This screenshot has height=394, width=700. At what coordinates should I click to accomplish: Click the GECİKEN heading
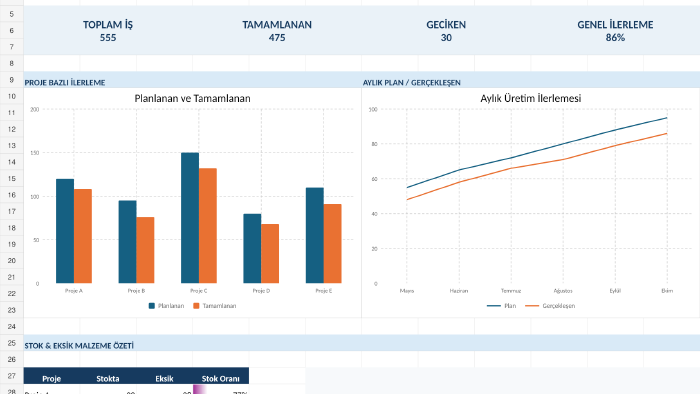[x=446, y=25]
